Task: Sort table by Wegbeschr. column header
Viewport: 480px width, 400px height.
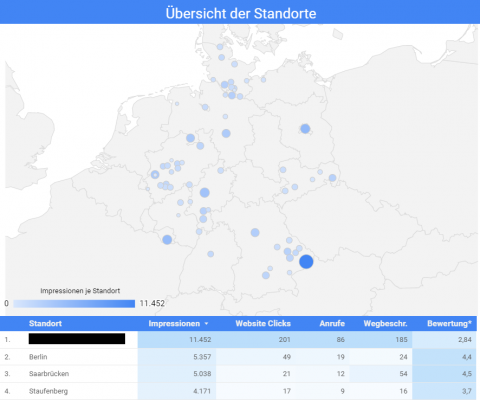Action: [x=385, y=323]
